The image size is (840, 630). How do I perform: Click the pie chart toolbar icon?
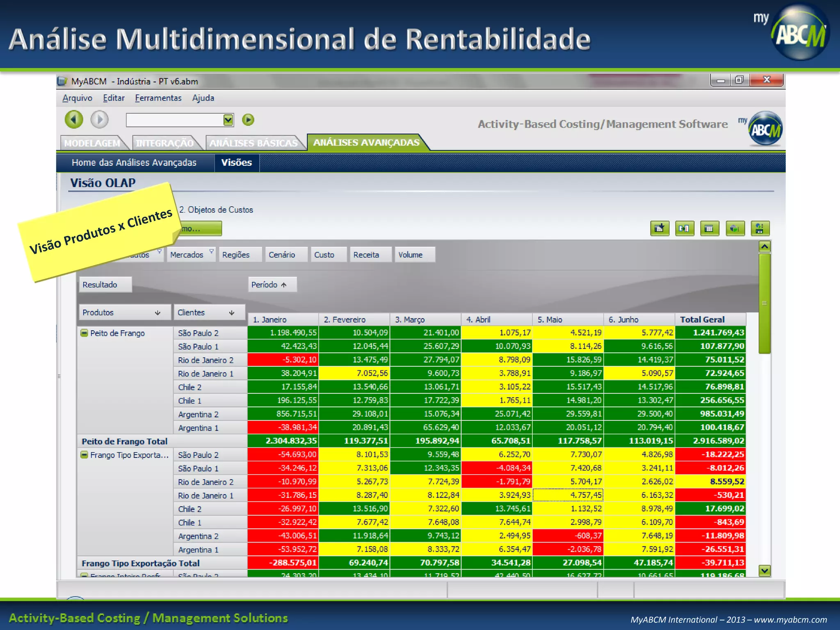tap(735, 228)
